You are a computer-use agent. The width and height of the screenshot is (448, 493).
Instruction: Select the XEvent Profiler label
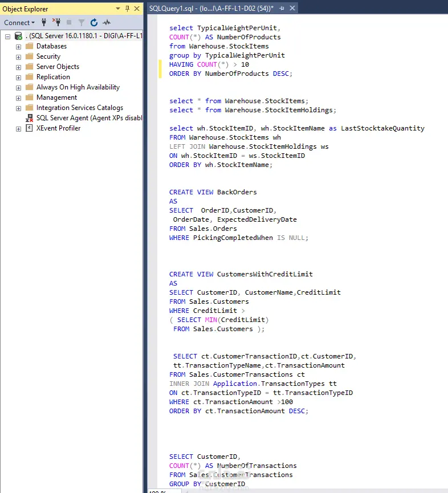[x=59, y=128]
